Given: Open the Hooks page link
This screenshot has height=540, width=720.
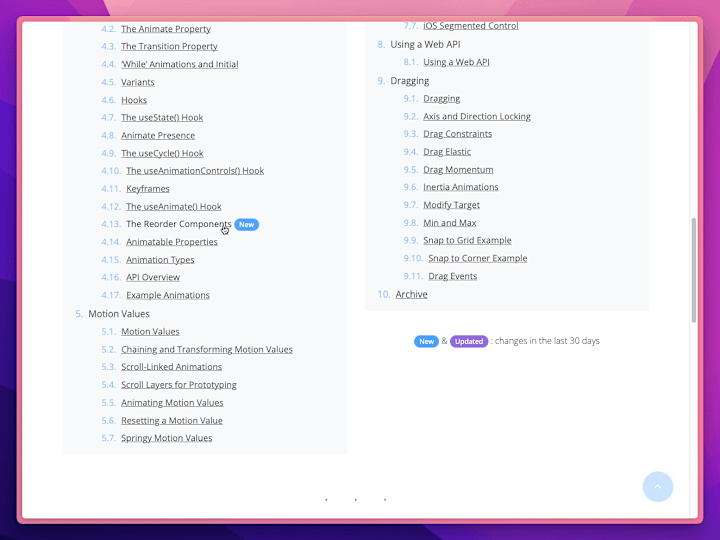Looking at the screenshot, I should tap(134, 100).
